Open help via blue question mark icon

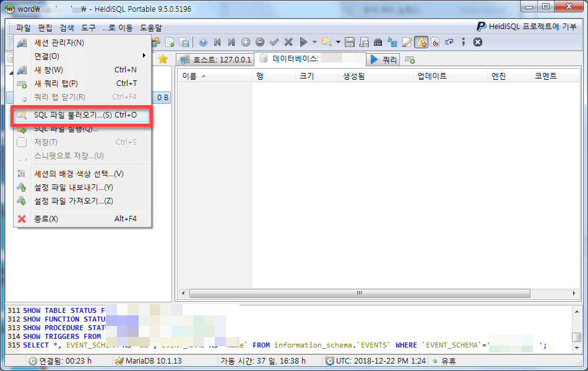point(203,42)
